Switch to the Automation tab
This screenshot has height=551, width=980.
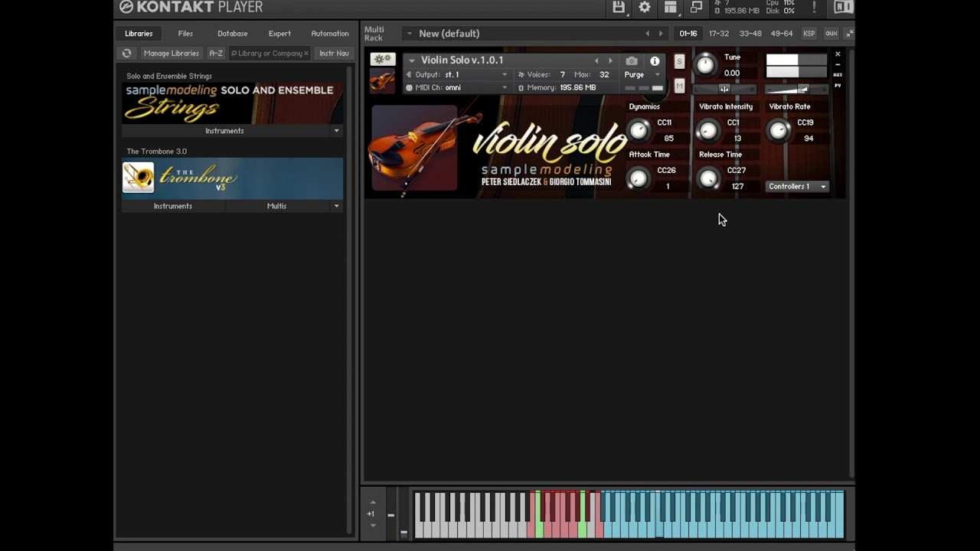click(330, 34)
